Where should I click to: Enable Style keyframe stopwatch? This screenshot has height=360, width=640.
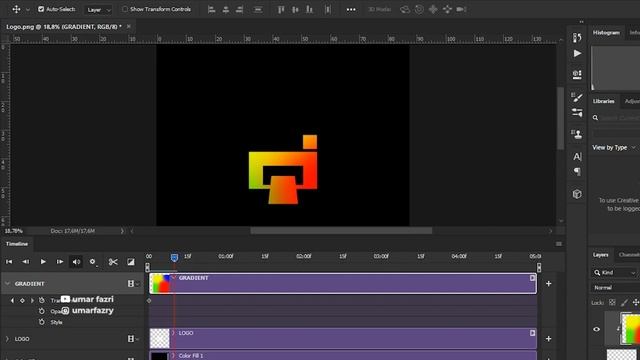tap(42, 322)
